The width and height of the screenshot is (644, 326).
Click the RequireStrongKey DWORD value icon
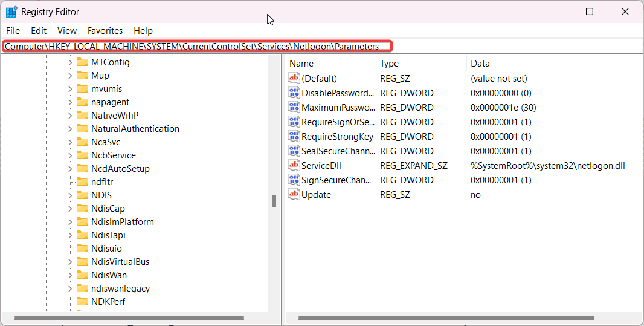(x=294, y=136)
